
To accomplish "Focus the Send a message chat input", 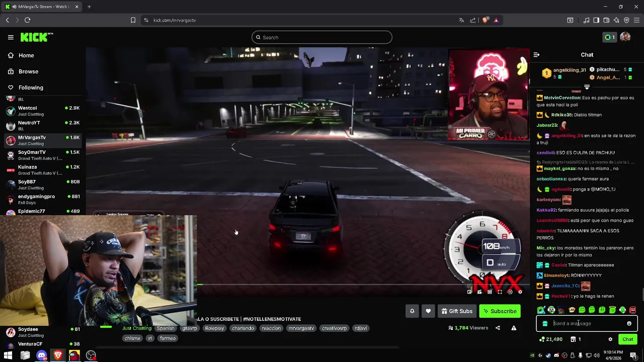I will (x=587, y=323).
